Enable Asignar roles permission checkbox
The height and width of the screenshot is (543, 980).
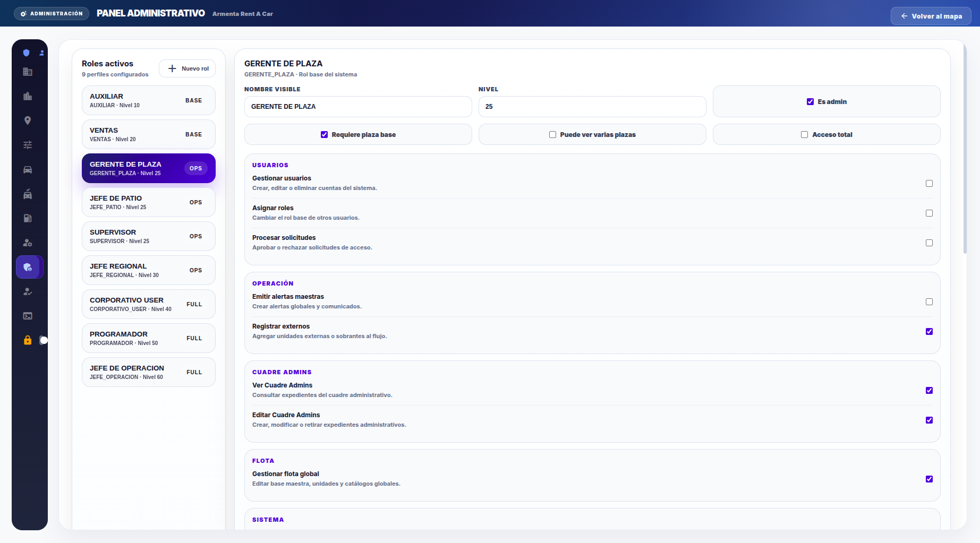tap(929, 213)
